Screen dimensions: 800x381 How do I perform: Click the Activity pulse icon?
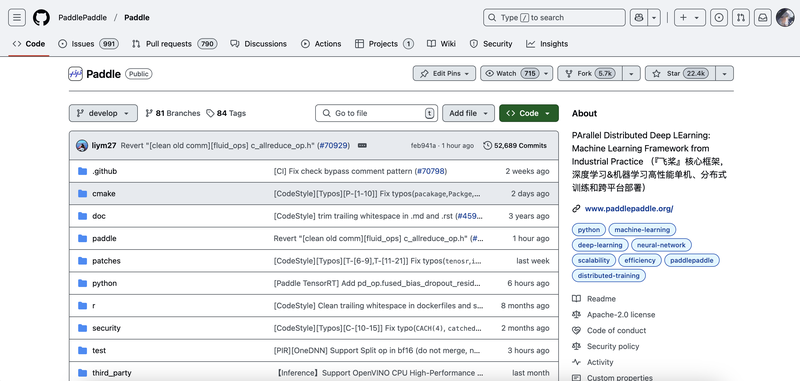pos(576,362)
